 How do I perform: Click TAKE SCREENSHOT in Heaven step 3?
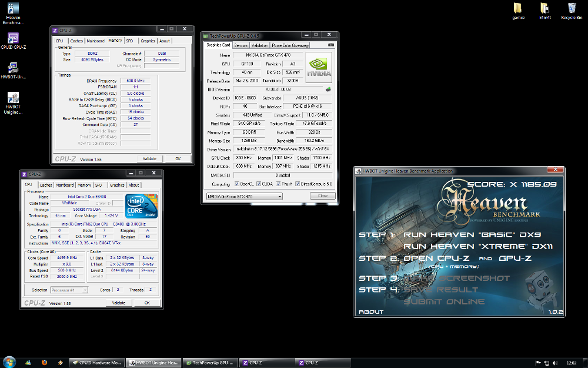point(456,279)
